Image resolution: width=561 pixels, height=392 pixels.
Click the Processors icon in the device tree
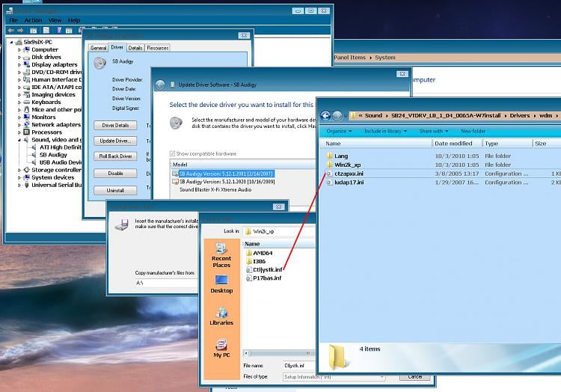(26, 132)
